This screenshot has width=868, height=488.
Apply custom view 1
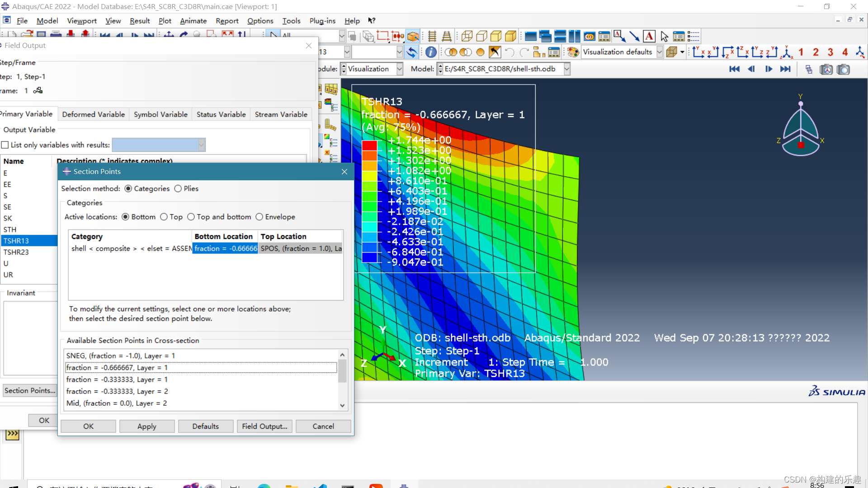[x=801, y=52]
